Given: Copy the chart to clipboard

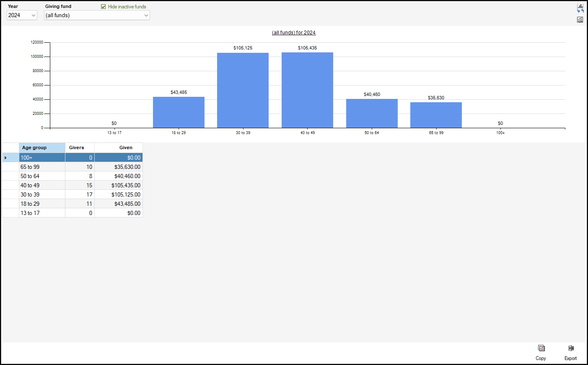Looking at the screenshot, I should [541, 352].
